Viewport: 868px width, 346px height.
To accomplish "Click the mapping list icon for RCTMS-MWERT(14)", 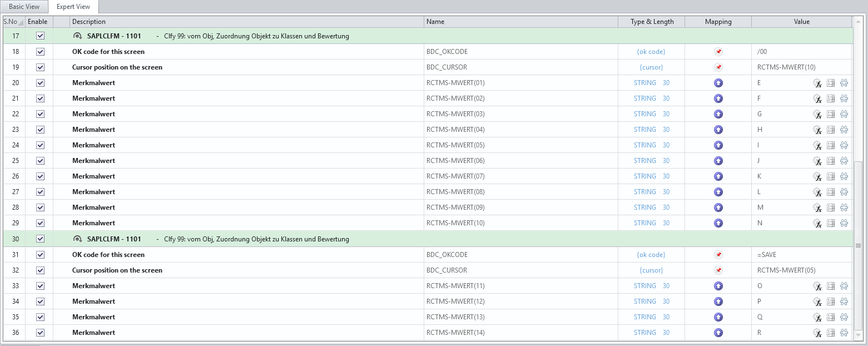I will click(x=831, y=332).
